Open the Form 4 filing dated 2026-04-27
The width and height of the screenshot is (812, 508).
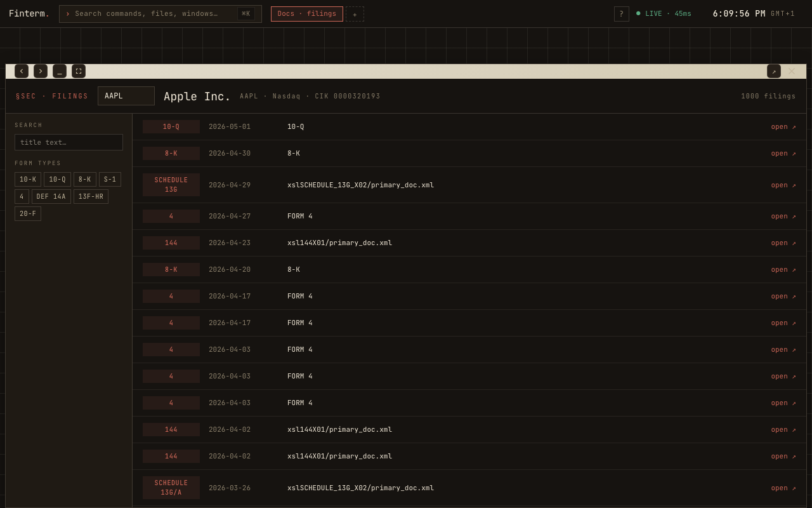click(783, 217)
